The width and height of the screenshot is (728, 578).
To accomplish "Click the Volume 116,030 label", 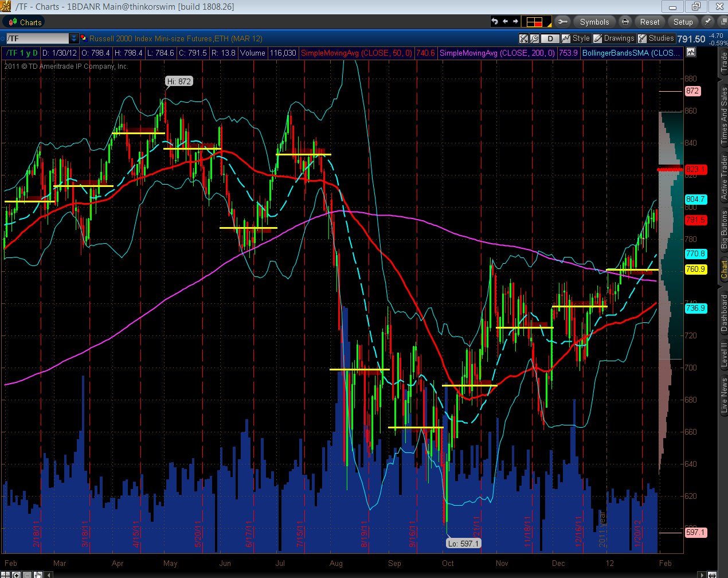I will tap(268, 53).
